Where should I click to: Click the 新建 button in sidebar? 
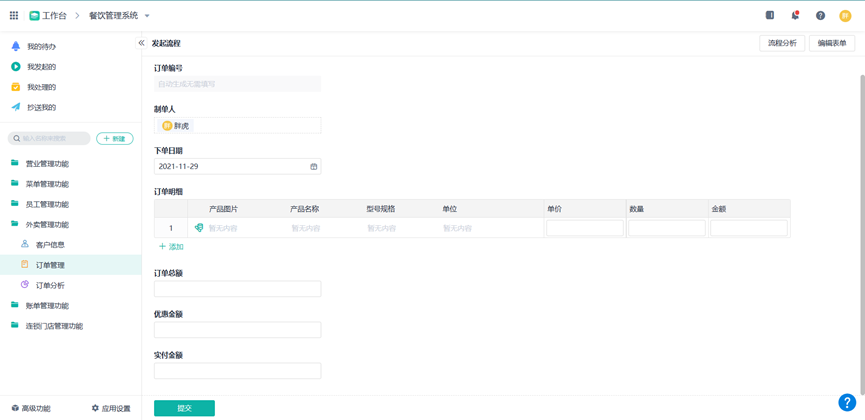(115, 139)
